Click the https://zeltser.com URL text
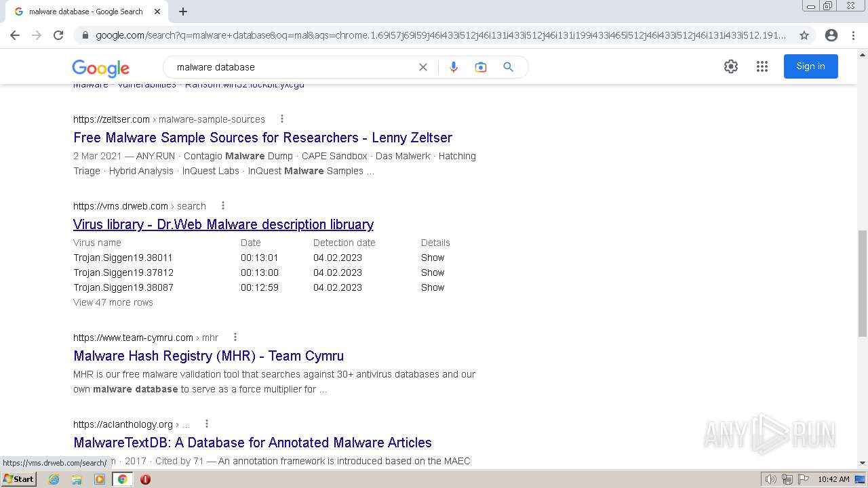 point(111,119)
